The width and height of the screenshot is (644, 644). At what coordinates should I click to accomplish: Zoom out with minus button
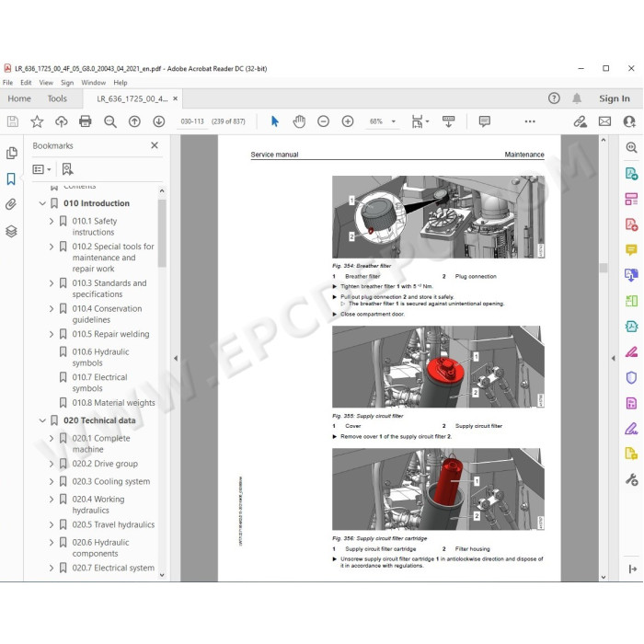click(324, 121)
